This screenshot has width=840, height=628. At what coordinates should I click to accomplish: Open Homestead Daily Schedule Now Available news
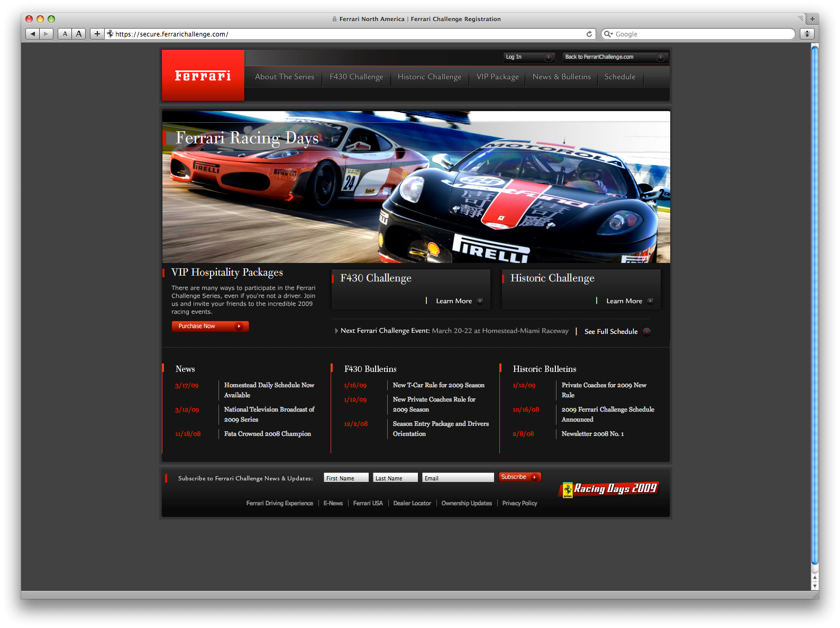[269, 390]
